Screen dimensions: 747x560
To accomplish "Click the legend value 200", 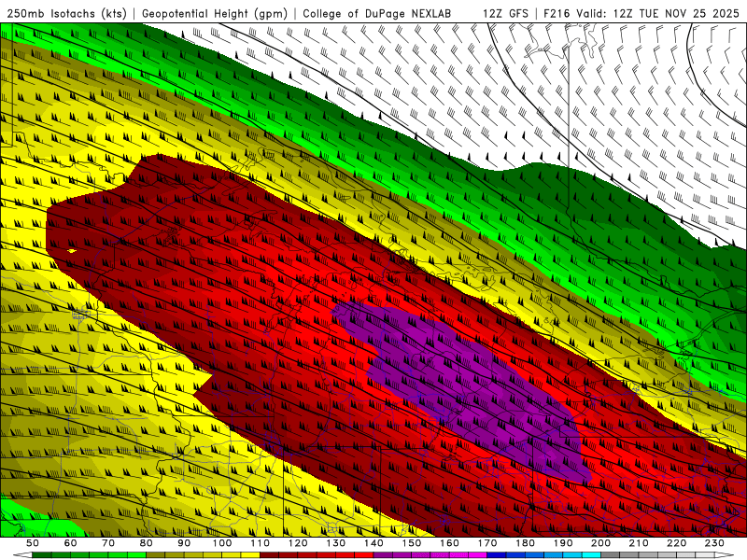I will click(x=601, y=543).
